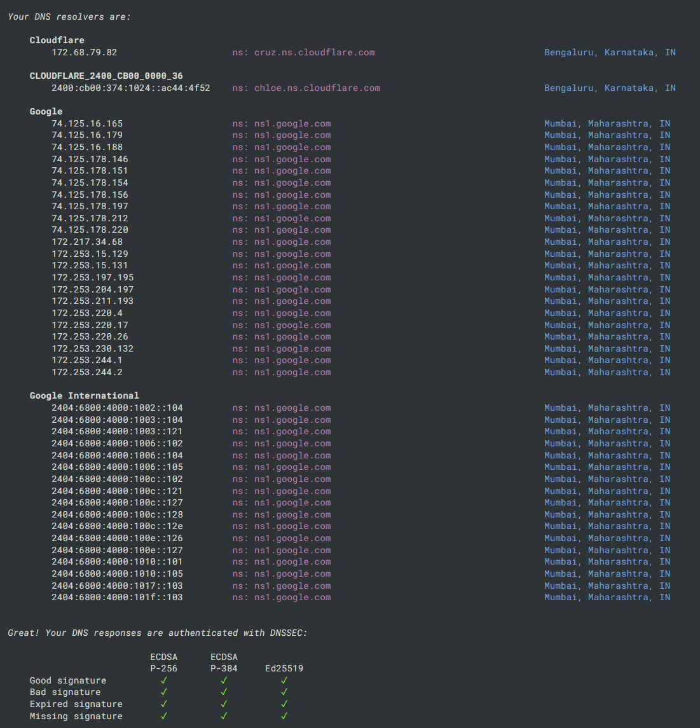Click checkmark for Good signature under ECDSA P-256
This screenshot has height=728, width=700.
coord(164,680)
